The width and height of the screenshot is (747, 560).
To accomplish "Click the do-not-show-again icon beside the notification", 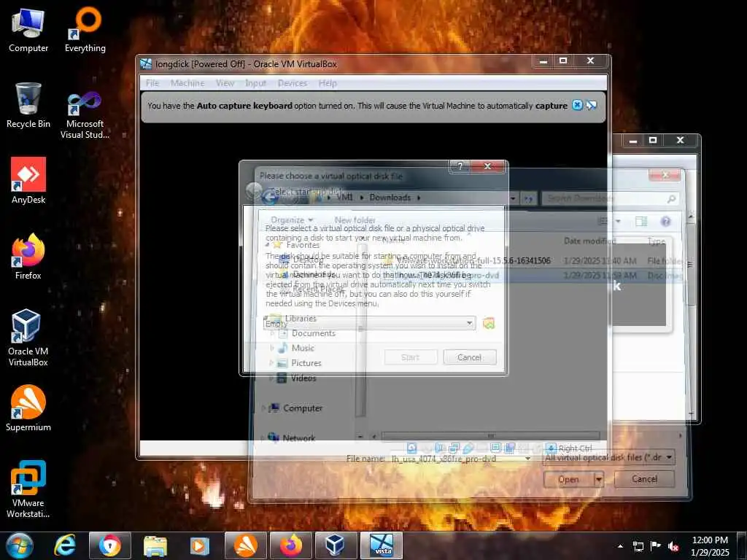I will pos(591,105).
